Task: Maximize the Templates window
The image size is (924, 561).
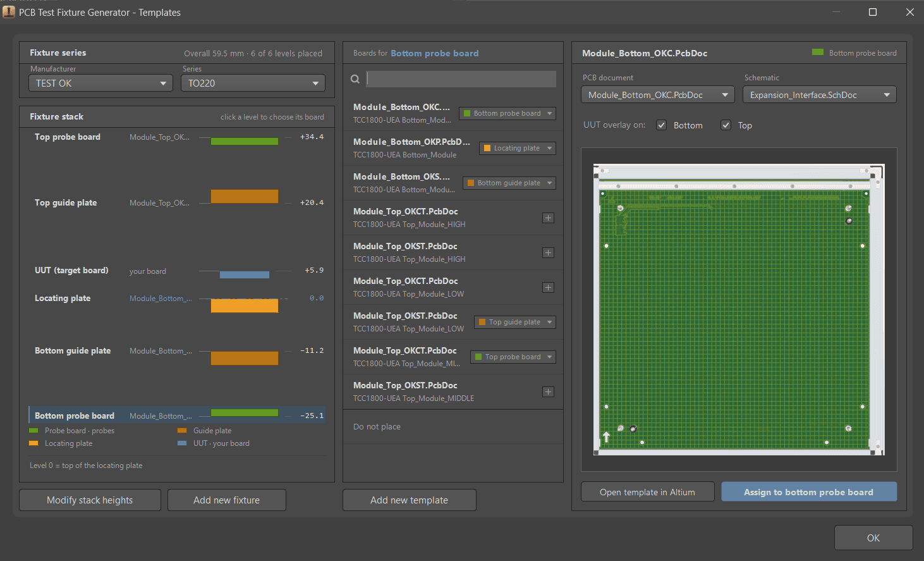Action: 873,12
